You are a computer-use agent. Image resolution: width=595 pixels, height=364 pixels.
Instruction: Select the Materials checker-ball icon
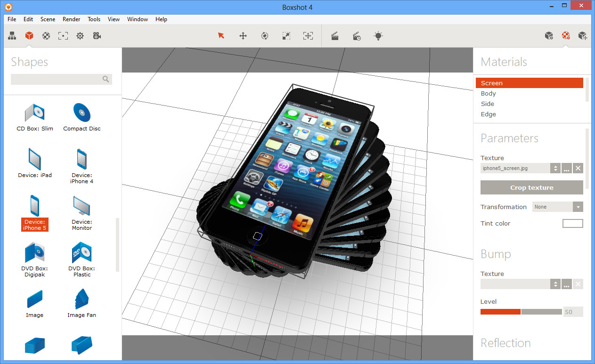tap(566, 36)
